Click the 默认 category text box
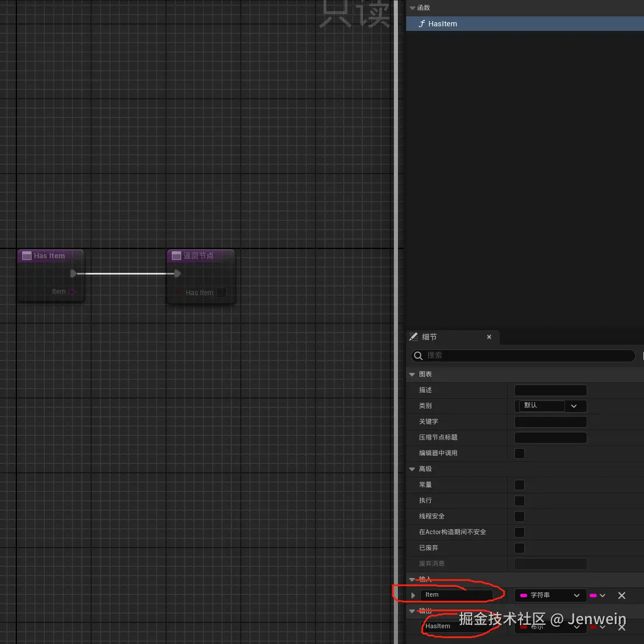The image size is (644, 644). tap(542, 406)
